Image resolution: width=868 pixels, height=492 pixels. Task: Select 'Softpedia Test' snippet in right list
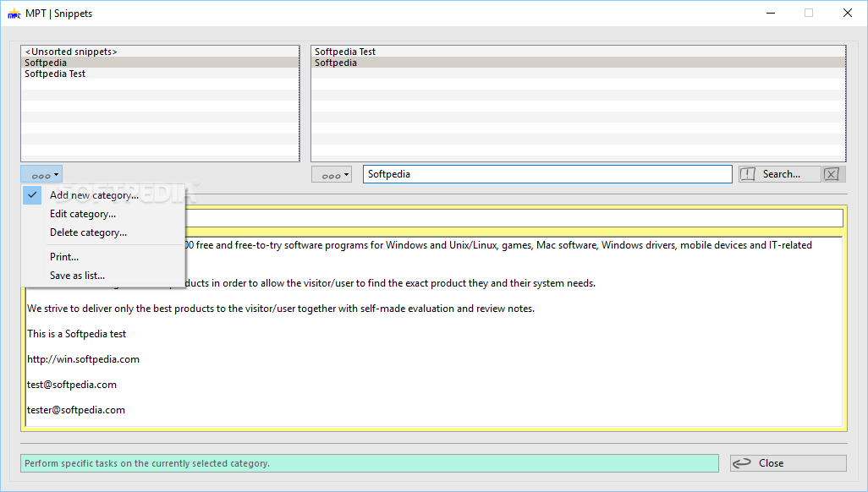coord(578,52)
